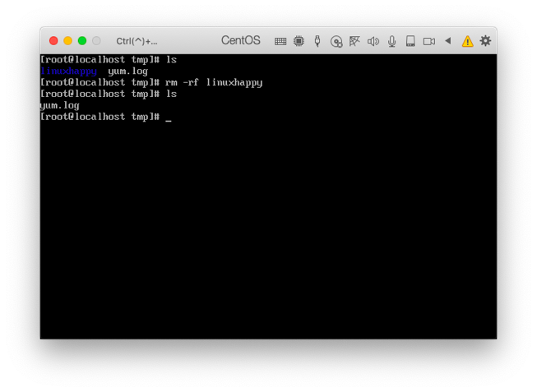537x392 pixels.
Task: Click the 'rm -rf linuxhappy' command text
Action: pyautogui.click(x=214, y=82)
